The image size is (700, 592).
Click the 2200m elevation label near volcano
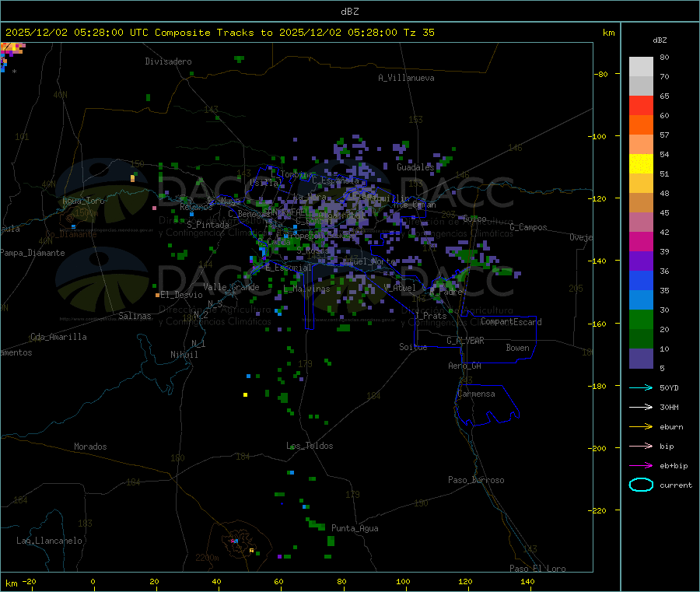point(207,558)
